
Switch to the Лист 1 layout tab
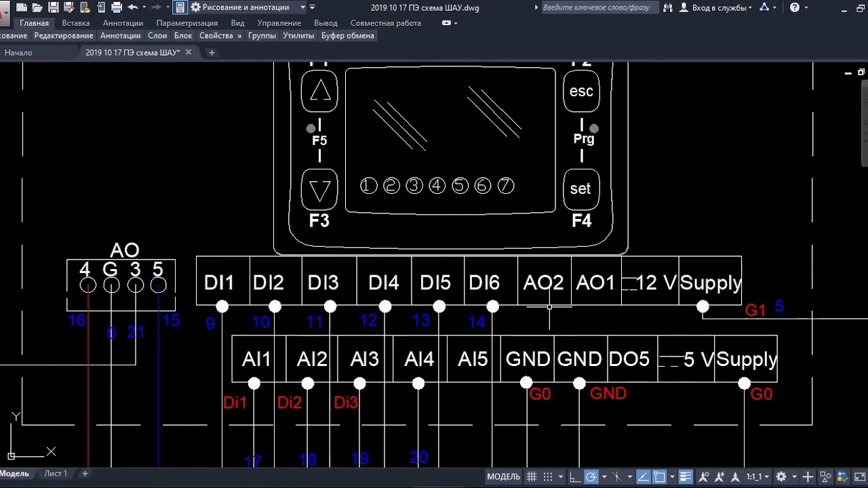(56, 474)
